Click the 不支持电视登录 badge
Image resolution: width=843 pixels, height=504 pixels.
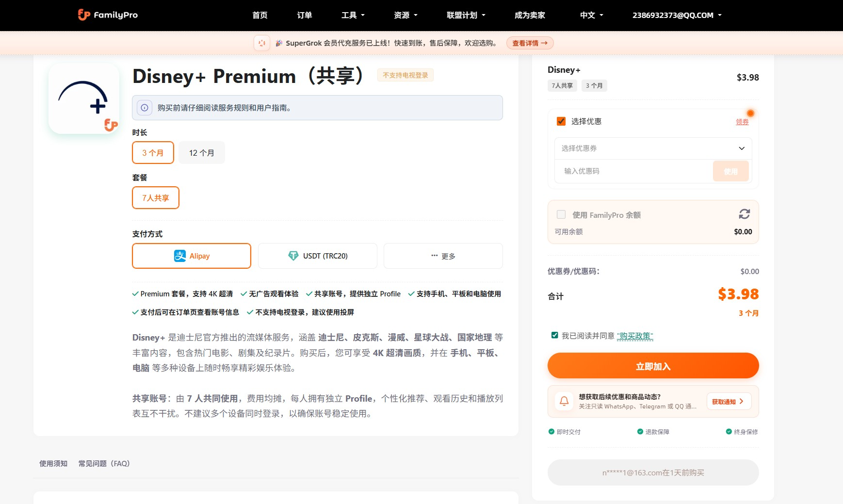coord(405,75)
